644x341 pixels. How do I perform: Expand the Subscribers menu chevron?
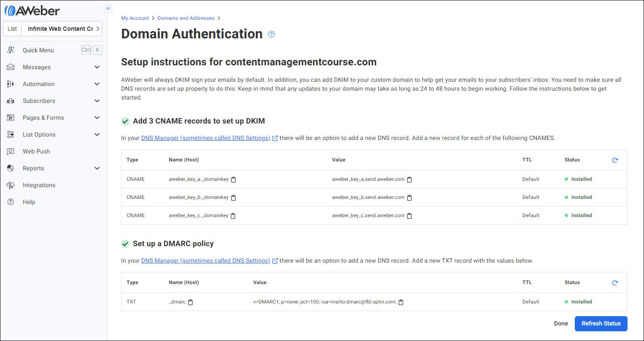coord(97,101)
